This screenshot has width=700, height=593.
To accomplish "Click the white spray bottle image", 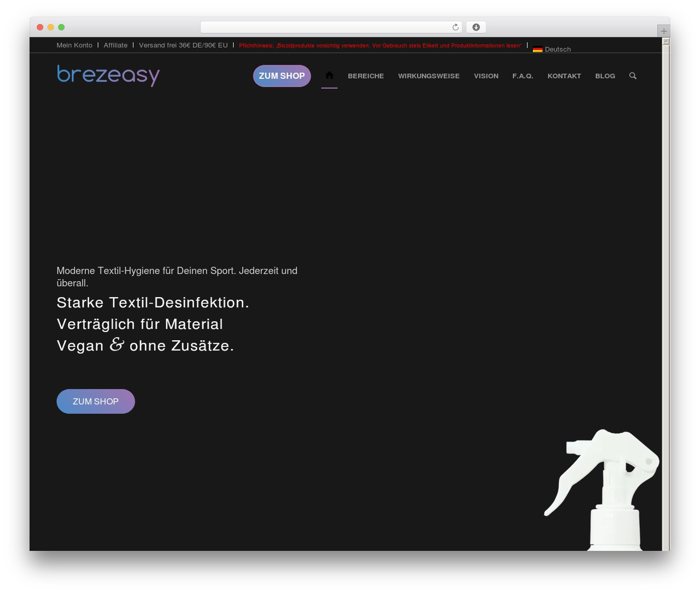I will pos(602,490).
